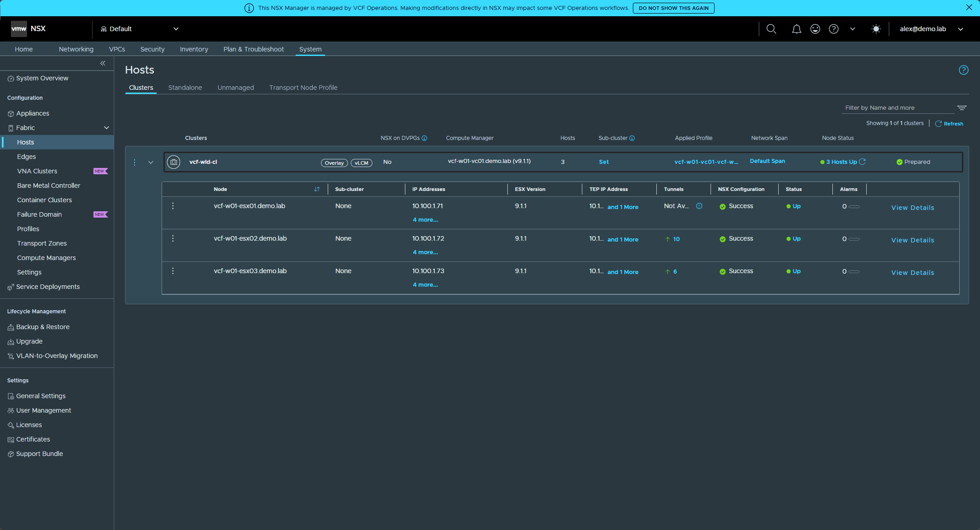The height and width of the screenshot is (530, 980).
Task: Refresh the 3 Hosts Up status icon
Action: point(862,162)
